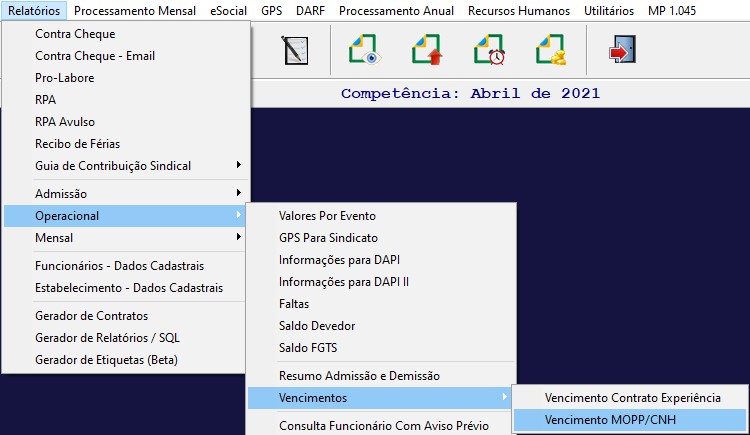Open the MP 1.045 menu
Viewport: 750px width, 435px height.
pyautogui.click(x=672, y=11)
